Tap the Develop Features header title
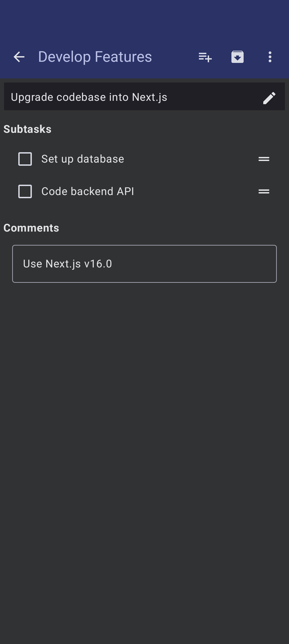 click(x=95, y=57)
